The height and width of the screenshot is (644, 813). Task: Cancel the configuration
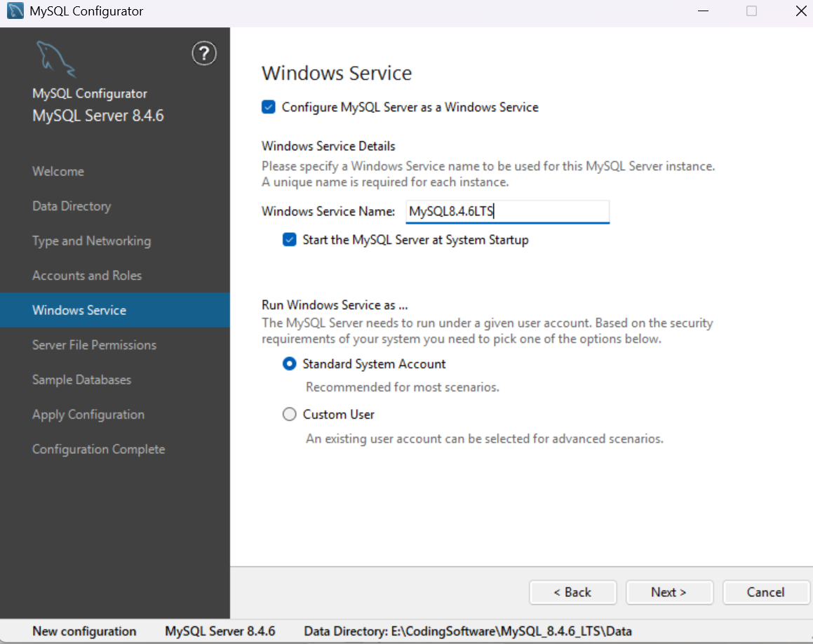pyautogui.click(x=765, y=592)
